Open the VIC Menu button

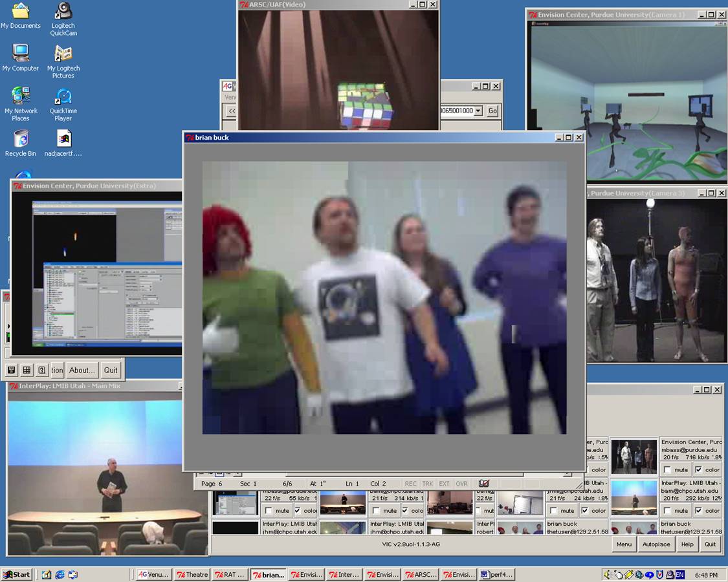pos(624,544)
